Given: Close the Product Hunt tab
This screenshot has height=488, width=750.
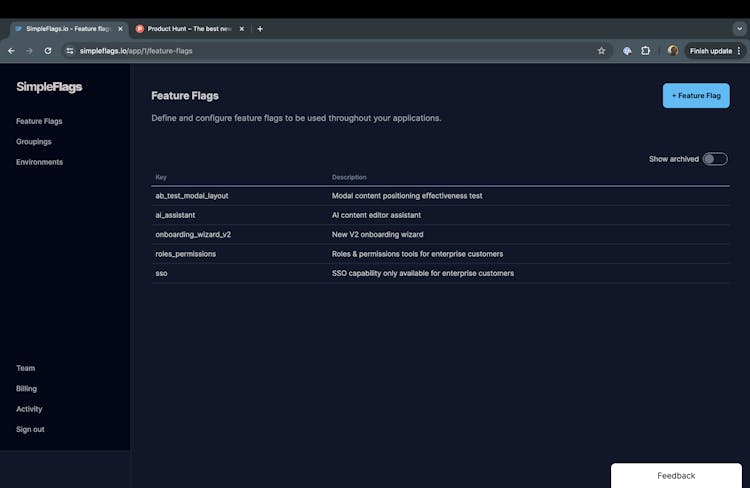Looking at the screenshot, I should point(242,29).
